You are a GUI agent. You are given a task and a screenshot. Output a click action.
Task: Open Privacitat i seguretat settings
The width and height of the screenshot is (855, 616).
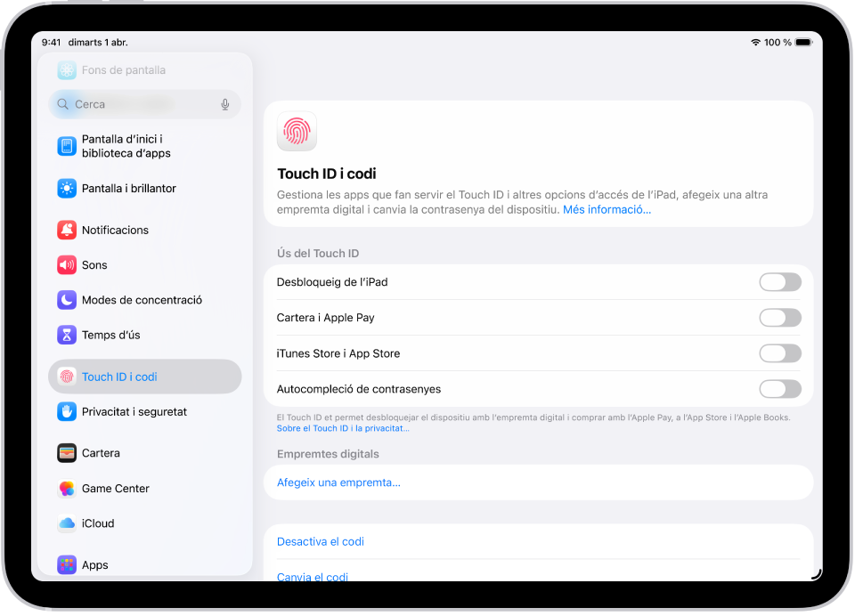click(134, 411)
